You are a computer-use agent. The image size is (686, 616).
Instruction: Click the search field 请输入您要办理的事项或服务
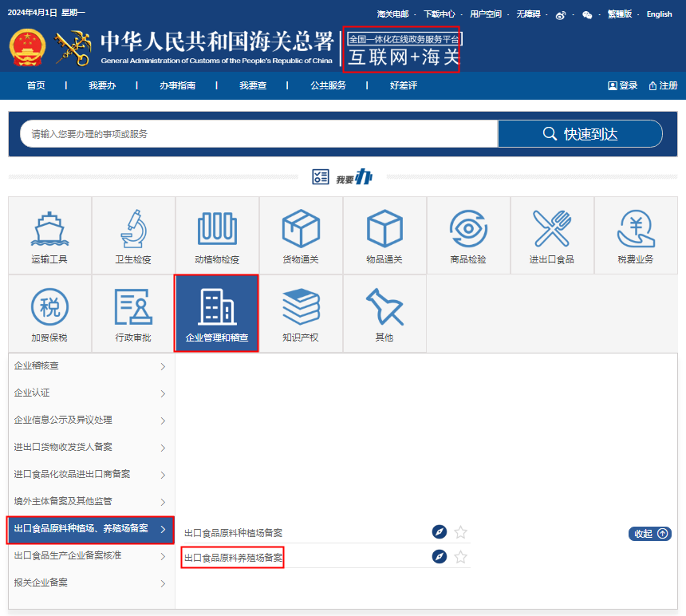(x=259, y=134)
